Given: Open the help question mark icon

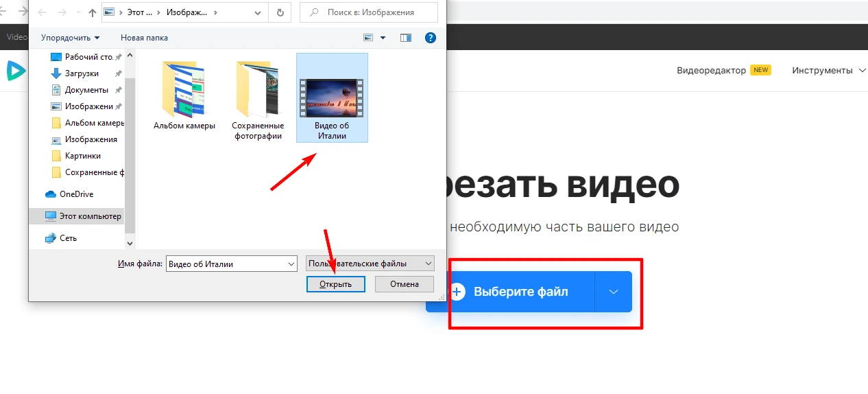Looking at the screenshot, I should 430,38.
